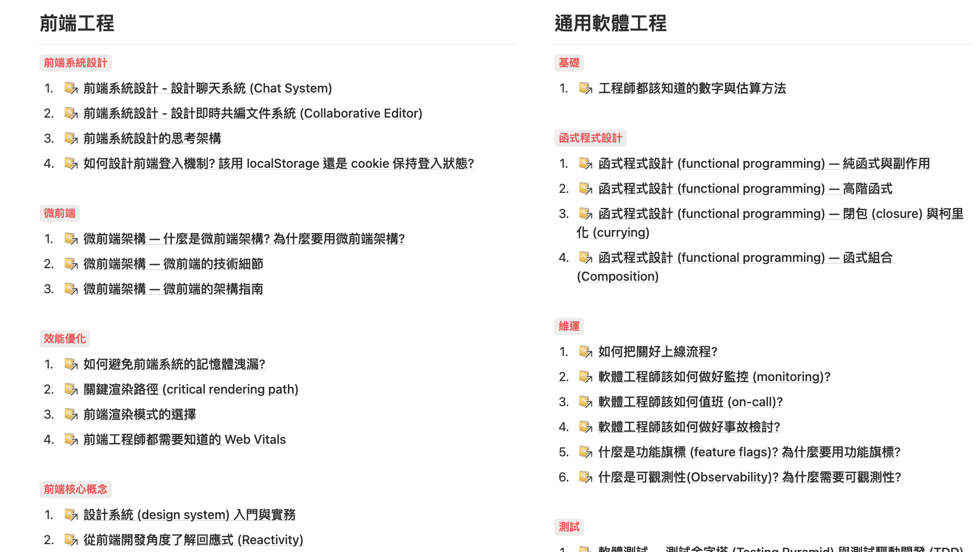Open 軟體工程師該如何做好監控 (monitoring)?
Screen dimensions: 980x552
click(x=714, y=377)
